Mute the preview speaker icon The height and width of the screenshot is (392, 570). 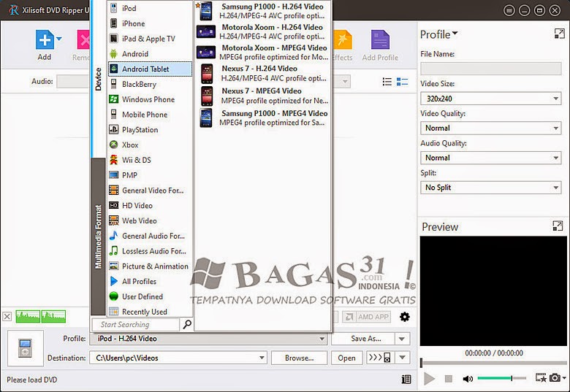(468, 379)
